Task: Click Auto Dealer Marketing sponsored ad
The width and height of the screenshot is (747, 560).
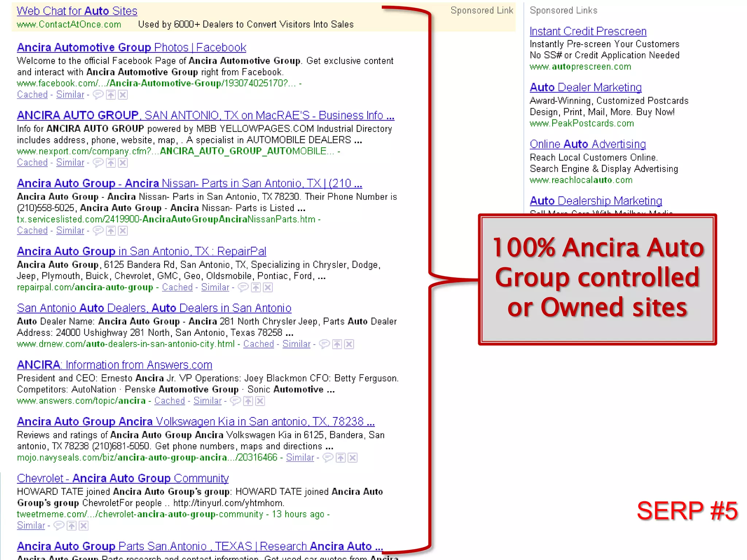Action: 585,87
